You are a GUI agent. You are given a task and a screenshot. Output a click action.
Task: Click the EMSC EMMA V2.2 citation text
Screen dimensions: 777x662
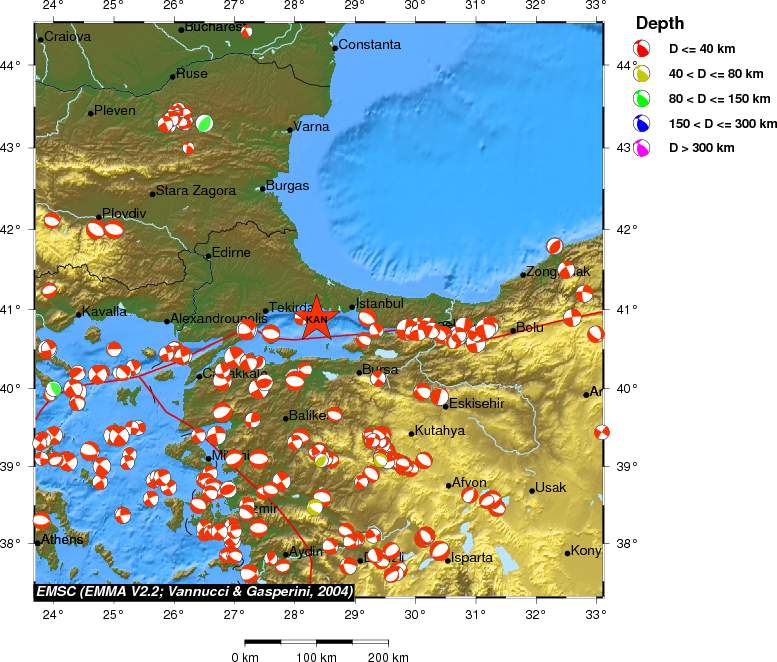tap(194, 591)
